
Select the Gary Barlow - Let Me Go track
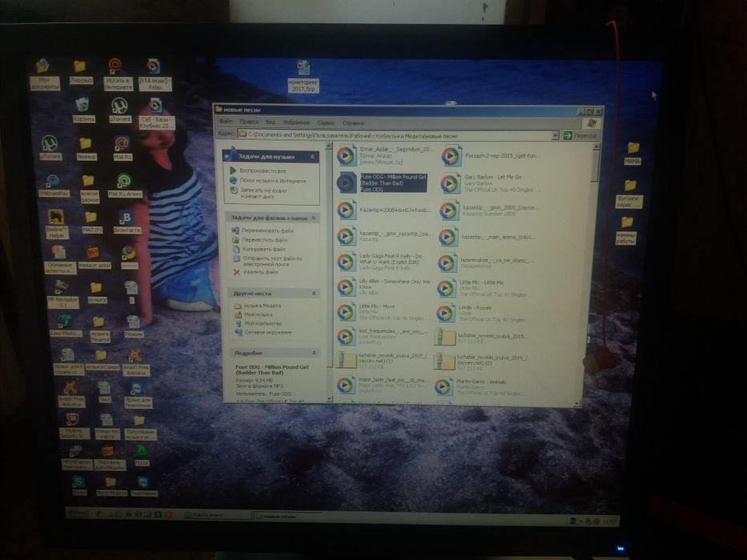[x=490, y=183]
